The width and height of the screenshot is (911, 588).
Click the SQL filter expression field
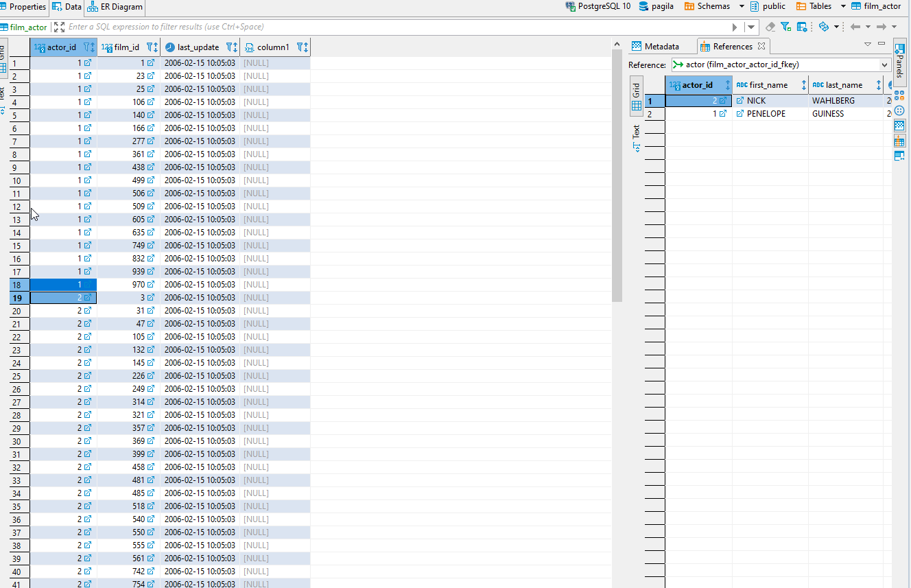pyautogui.click(x=398, y=27)
